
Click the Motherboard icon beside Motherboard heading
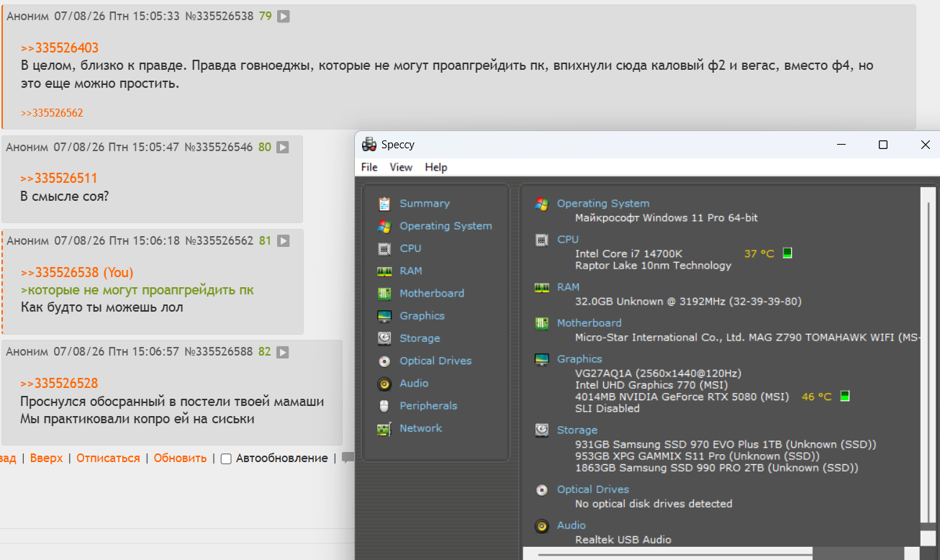542,323
